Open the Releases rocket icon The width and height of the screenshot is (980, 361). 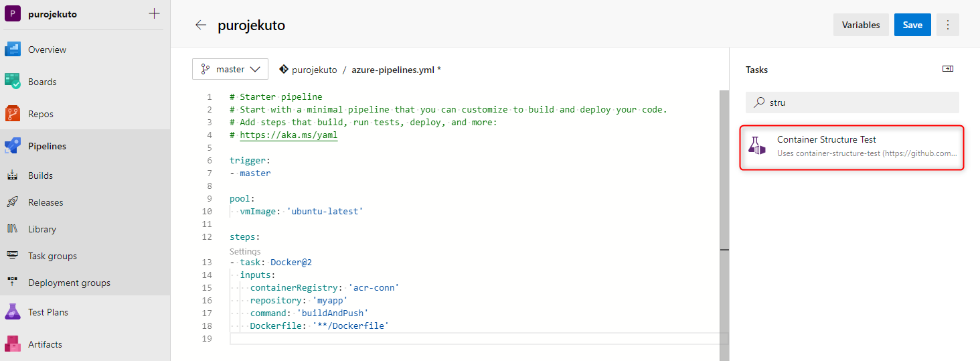(13, 202)
